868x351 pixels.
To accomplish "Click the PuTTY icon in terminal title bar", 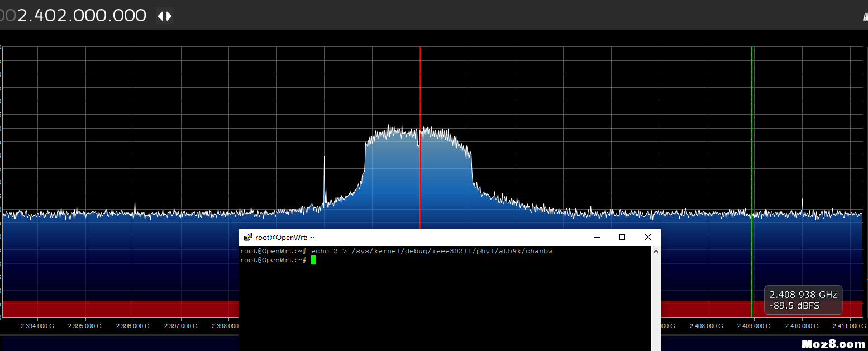I will 248,238.
